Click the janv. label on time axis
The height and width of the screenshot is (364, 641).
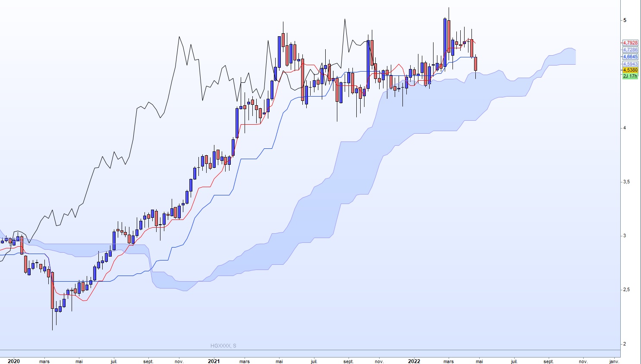tap(614, 361)
